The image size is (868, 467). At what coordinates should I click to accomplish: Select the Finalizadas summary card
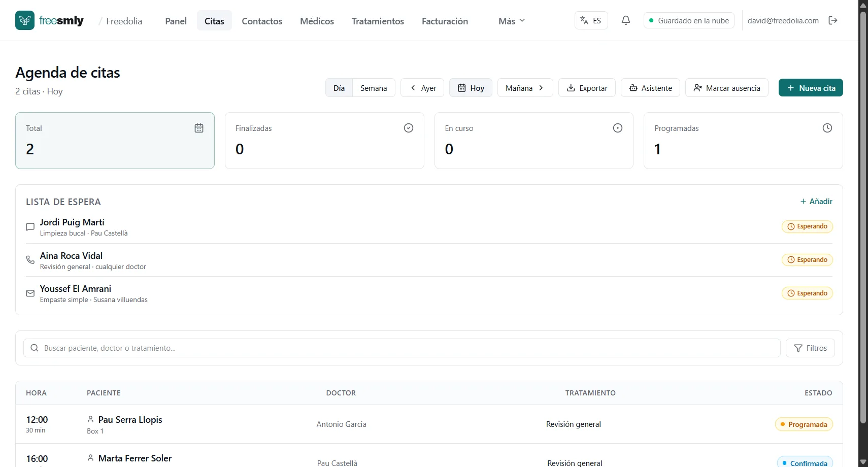tap(324, 141)
